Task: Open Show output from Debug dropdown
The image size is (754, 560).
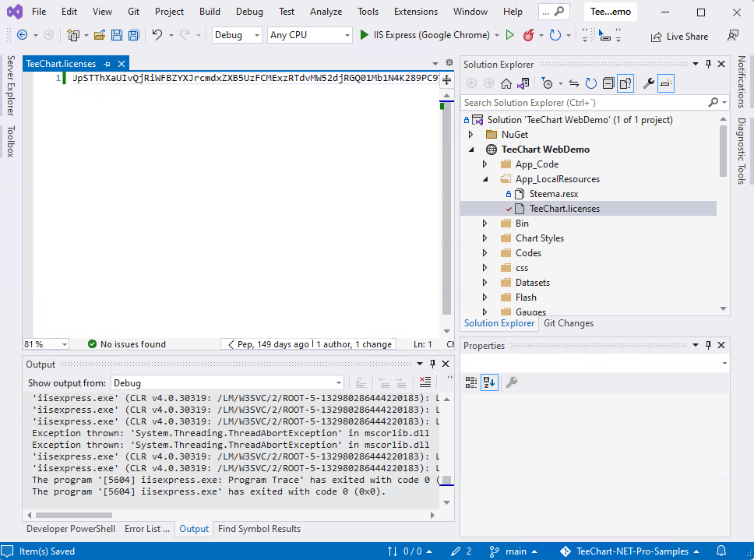Action: coord(227,383)
